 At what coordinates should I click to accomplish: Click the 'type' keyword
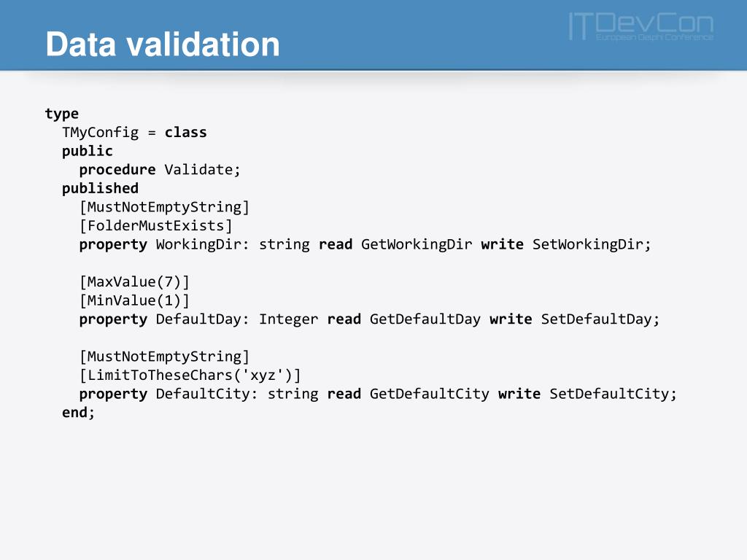pos(62,114)
